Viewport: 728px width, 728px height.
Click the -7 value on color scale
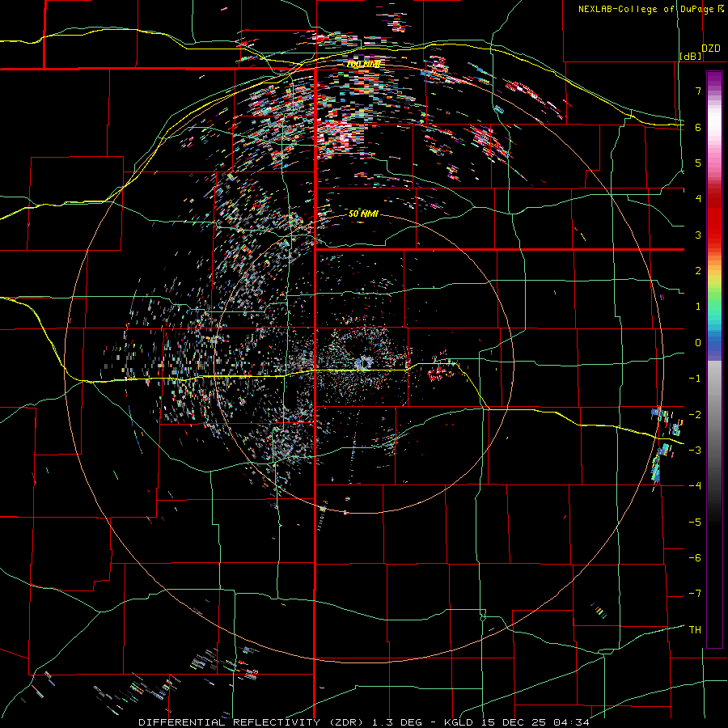coord(695,594)
